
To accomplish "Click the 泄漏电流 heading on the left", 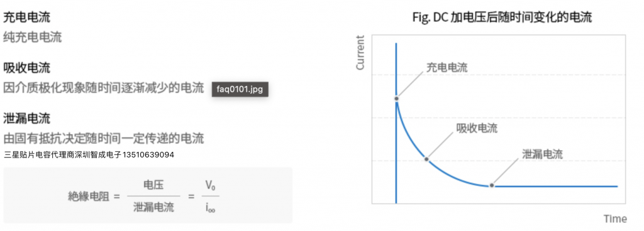I will 26,119.
